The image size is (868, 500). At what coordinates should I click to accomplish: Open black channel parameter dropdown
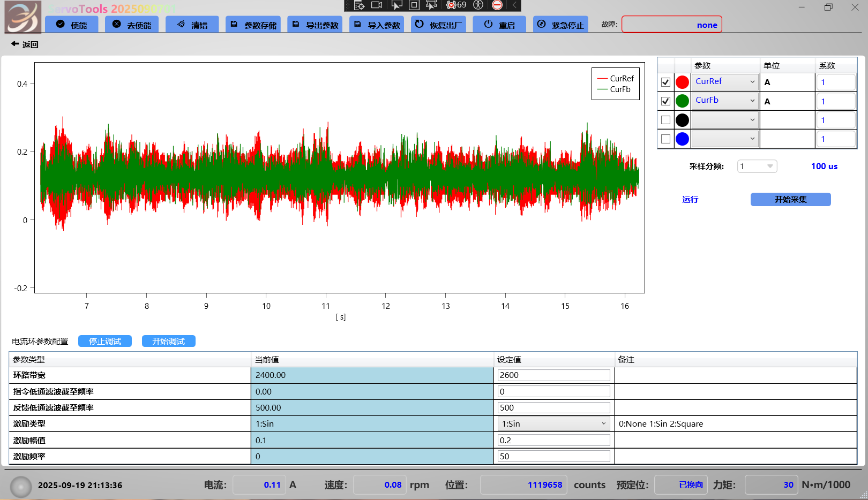725,120
